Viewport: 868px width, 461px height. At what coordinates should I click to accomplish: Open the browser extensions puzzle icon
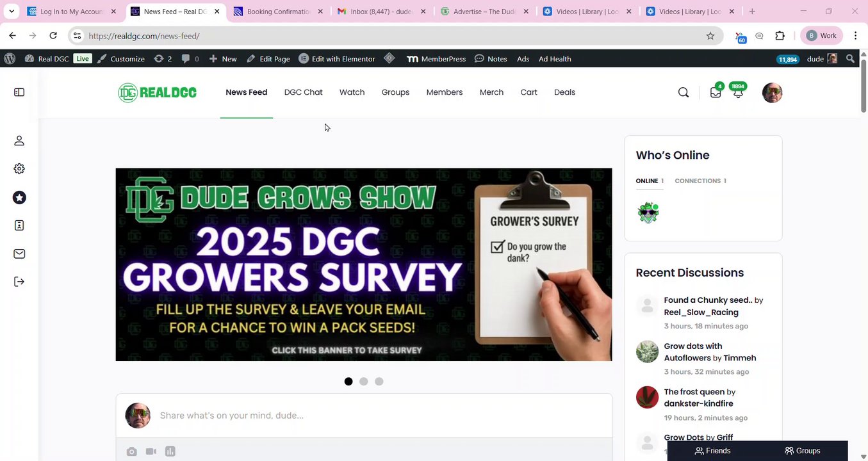[780, 36]
